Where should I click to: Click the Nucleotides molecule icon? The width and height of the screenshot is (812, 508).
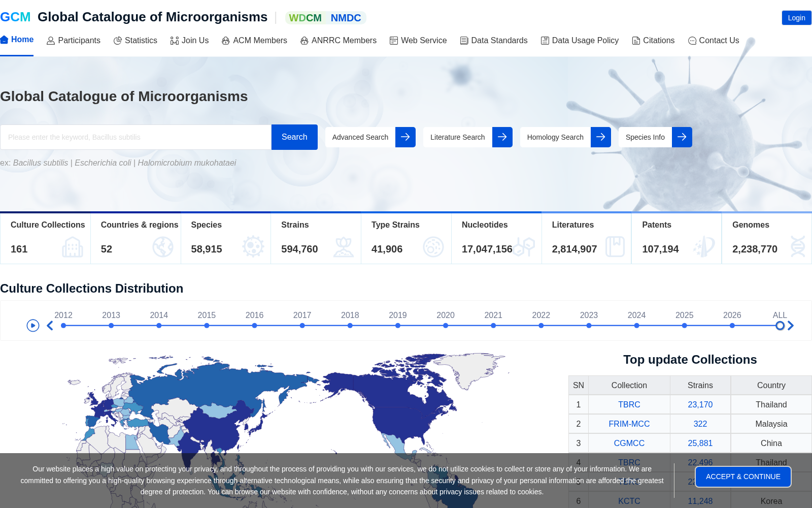tap(524, 247)
